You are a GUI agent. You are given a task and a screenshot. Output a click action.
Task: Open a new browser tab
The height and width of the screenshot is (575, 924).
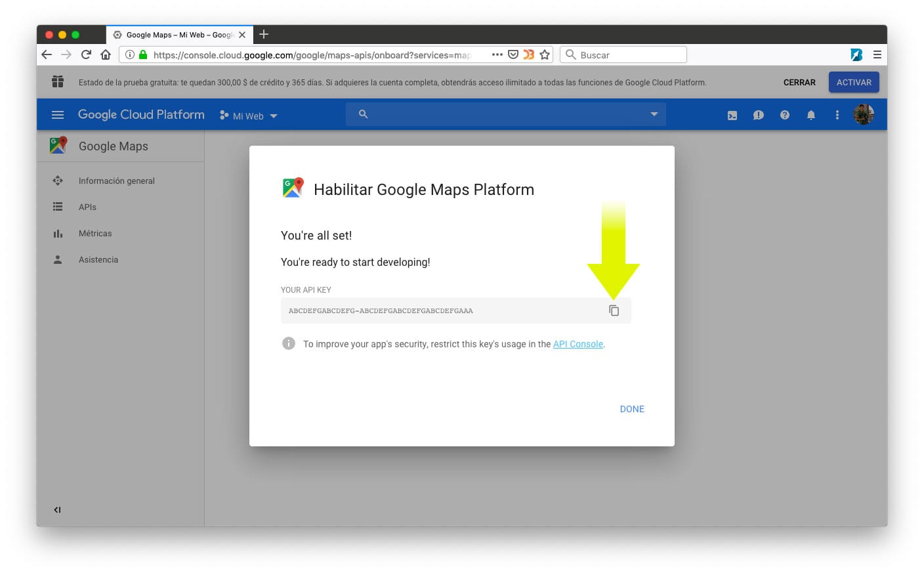264,34
